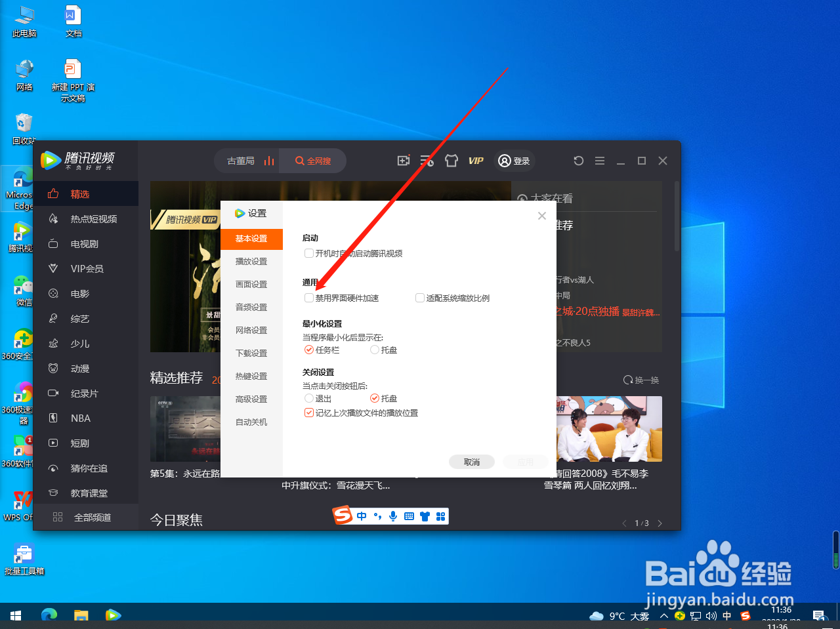This screenshot has height=629, width=840.
Task: Go to next page arrow beside 1/3
Action: coord(660,523)
